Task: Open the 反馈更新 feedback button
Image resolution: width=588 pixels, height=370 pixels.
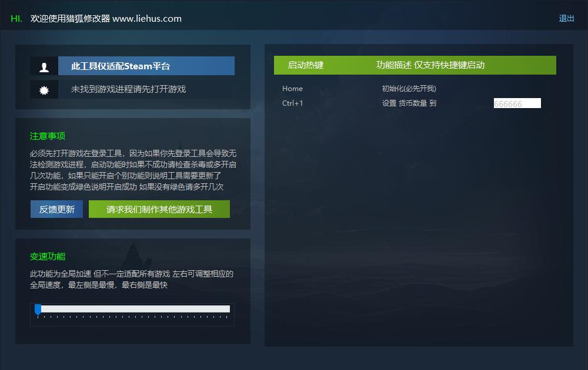Action: click(x=56, y=209)
